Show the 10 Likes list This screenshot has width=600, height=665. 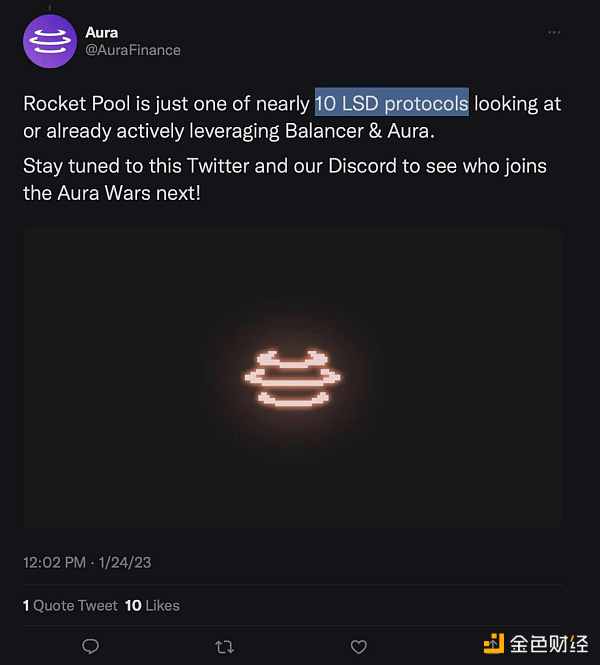[x=152, y=605]
